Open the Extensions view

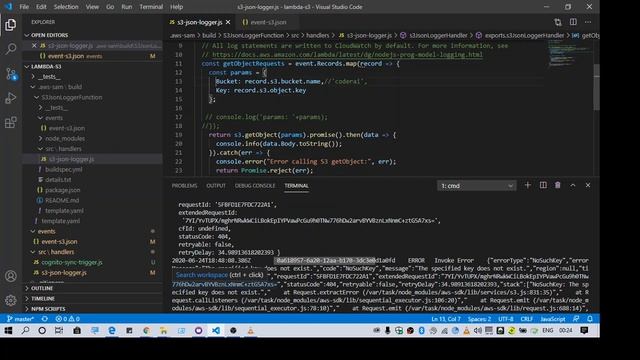click(x=11, y=122)
